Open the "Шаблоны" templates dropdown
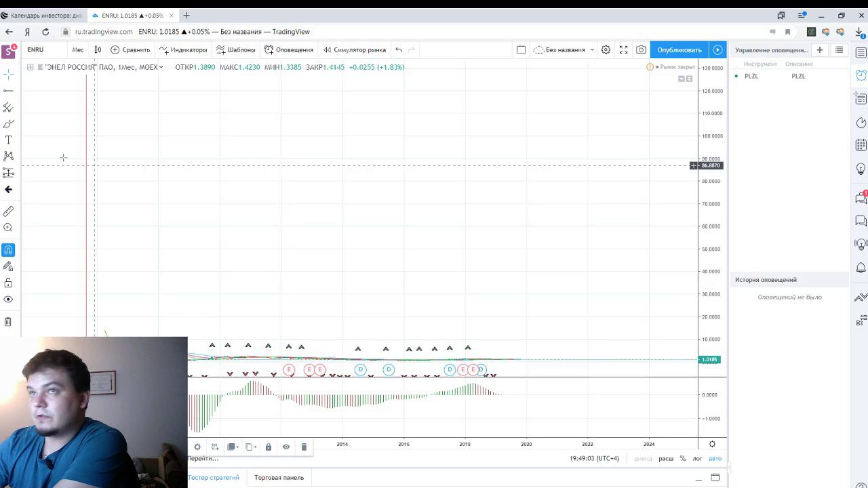This screenshot has width=868, height=488. pyautogui.click(x=235, y=49)
